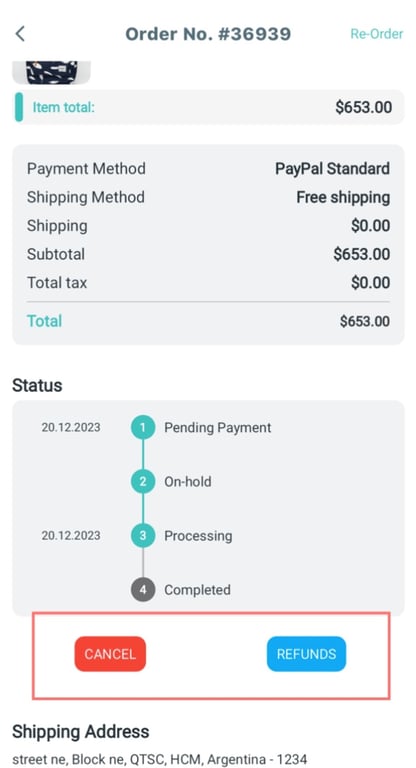Select step 3 Processing circle

[143, 535]
